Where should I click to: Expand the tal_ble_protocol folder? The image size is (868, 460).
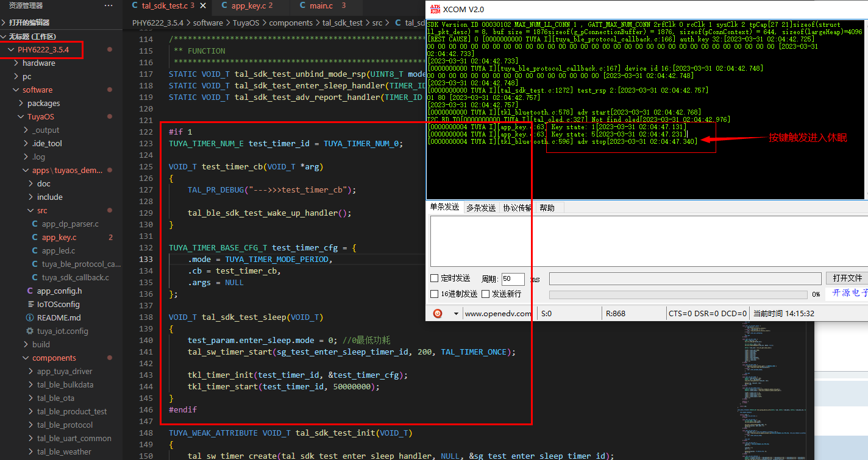(30, 425)
